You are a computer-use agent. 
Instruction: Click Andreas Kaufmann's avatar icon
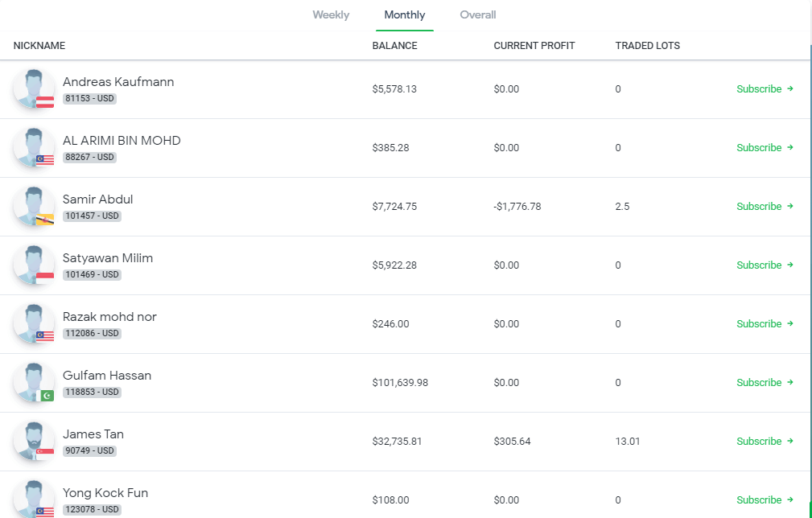tap(34, 88)
